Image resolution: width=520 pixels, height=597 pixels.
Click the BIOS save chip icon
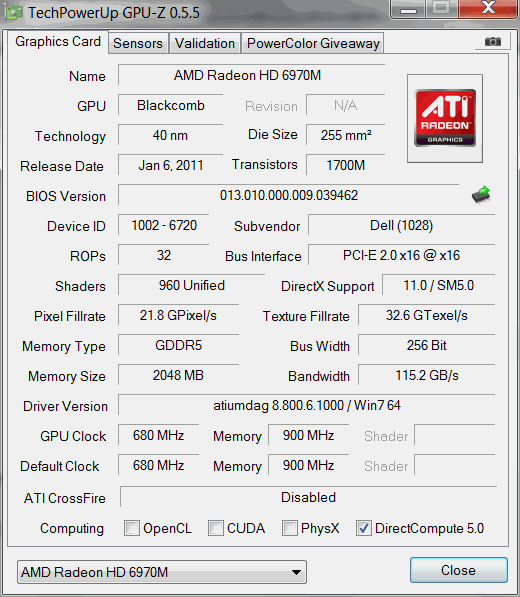point(481,195)
